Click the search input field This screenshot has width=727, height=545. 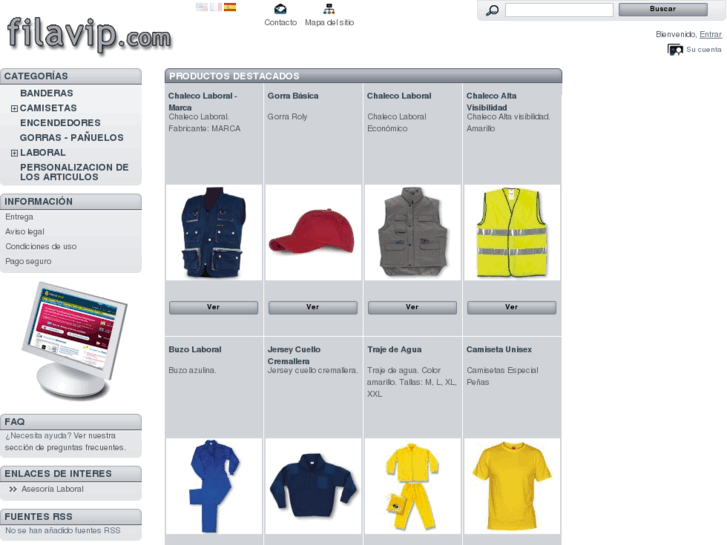tap(559, 10)
